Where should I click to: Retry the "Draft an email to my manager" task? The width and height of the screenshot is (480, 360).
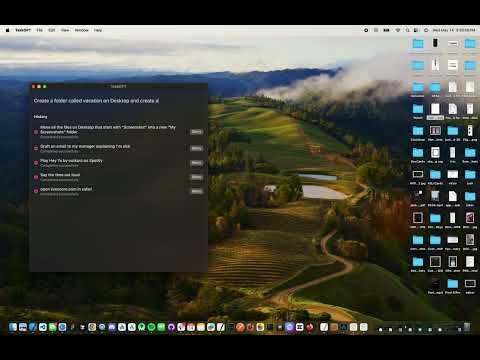[196, 148]
